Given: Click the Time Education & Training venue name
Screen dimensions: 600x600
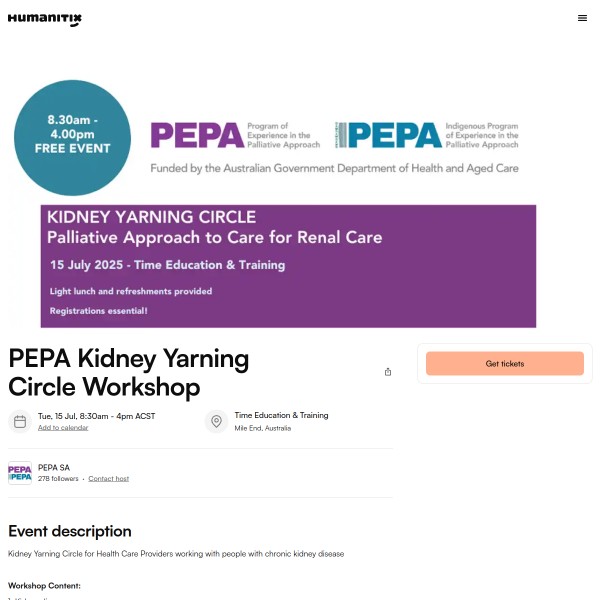Looking at the screenshot, I should [281, 415].
